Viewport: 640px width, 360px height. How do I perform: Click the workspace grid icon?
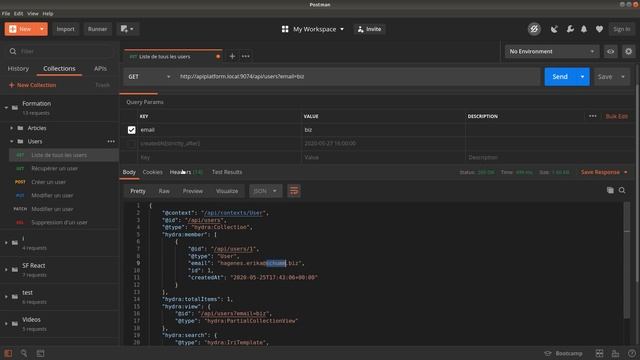tap(285, 29)
